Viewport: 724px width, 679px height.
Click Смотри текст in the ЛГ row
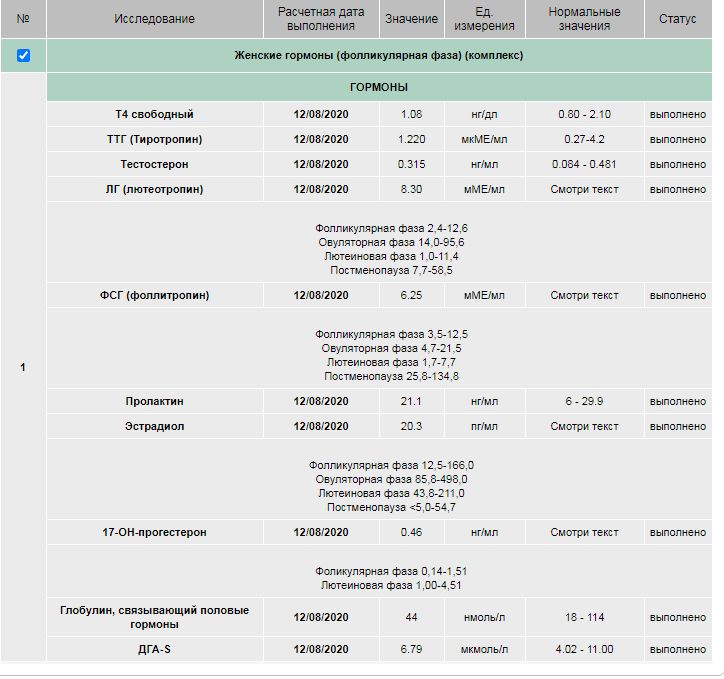coord(584,189)
